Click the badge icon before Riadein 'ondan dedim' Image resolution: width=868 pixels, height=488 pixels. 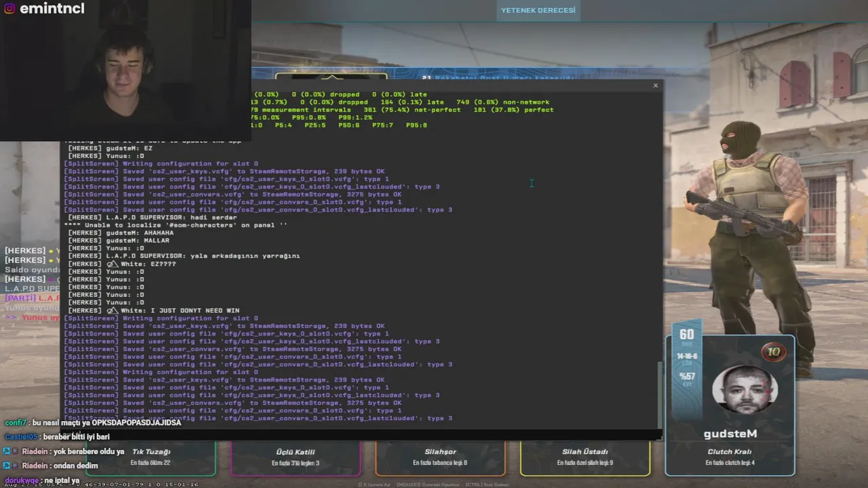tap(7, 466)
